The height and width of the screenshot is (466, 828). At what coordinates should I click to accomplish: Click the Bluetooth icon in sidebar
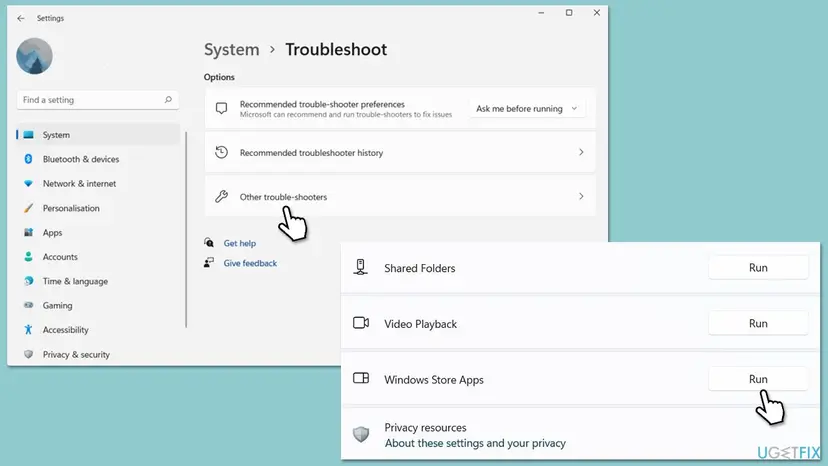click(29, 159)
